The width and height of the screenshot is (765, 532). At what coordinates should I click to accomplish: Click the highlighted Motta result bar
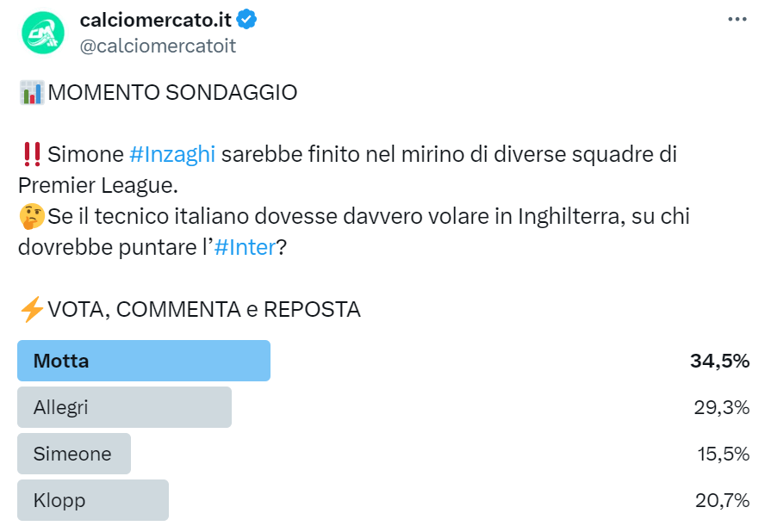coord(143,361)
